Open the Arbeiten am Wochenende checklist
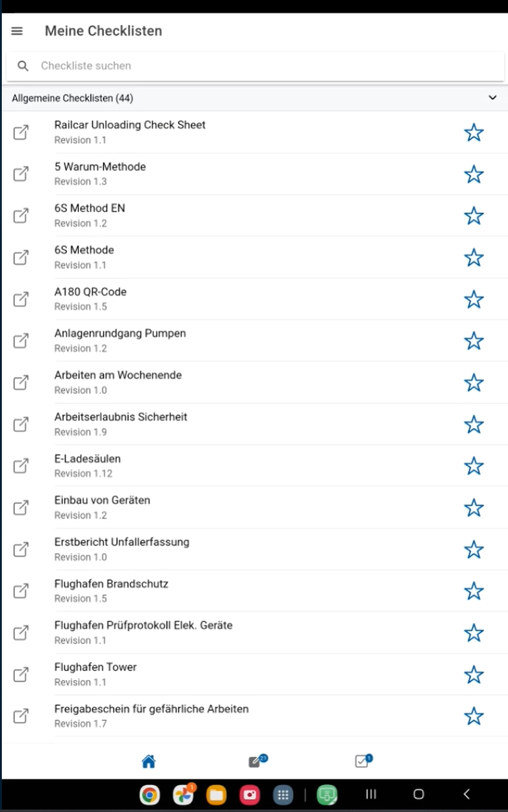This screenshot has height=812, width=508. coord(118,375)
